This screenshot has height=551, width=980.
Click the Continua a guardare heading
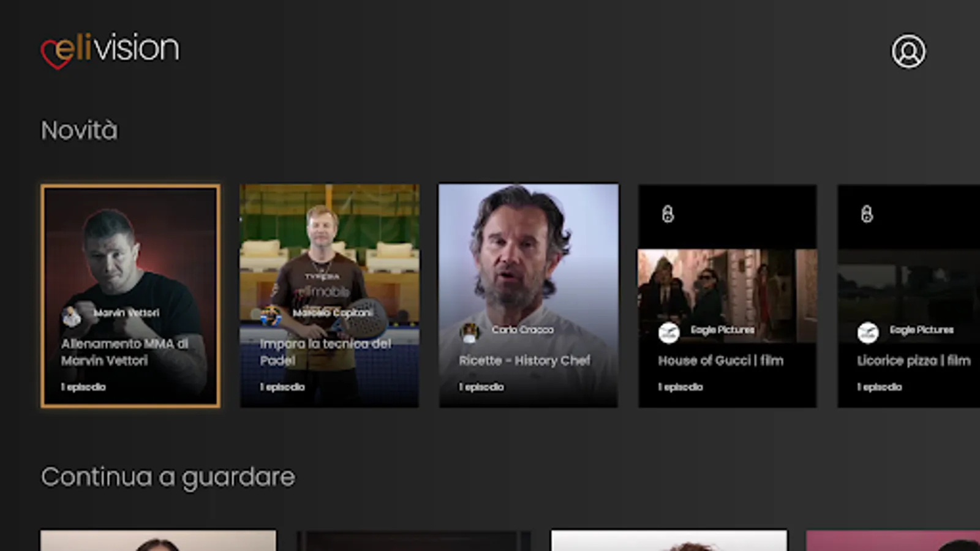coord(168,478)
